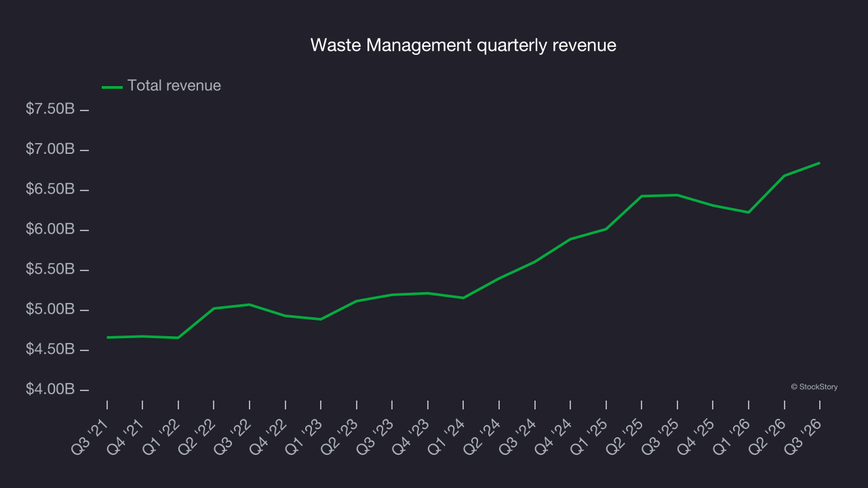Select the $4.50B y-axis label
This screenshot has height=488, width=868.
tap(50, 350)
